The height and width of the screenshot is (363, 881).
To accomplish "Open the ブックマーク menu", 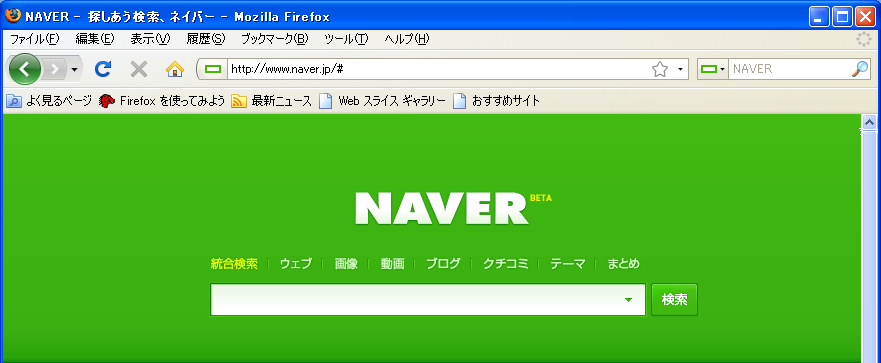I will pos(275,39).
